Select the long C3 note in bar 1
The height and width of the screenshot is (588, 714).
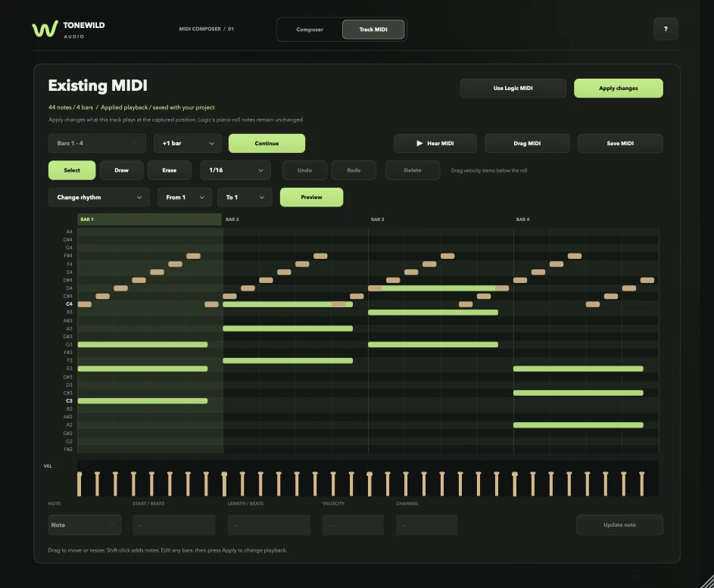click(142, 401)
